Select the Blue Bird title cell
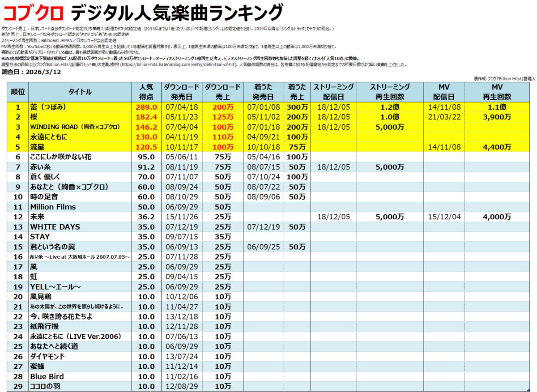The height and width of the screenshot is (392, 537). point(47,376)
